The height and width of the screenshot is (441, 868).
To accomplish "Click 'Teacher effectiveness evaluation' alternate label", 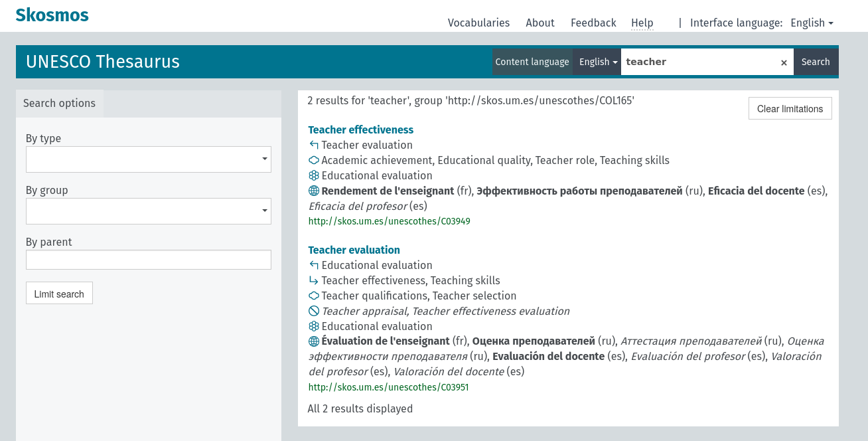I will pos(491,311).
